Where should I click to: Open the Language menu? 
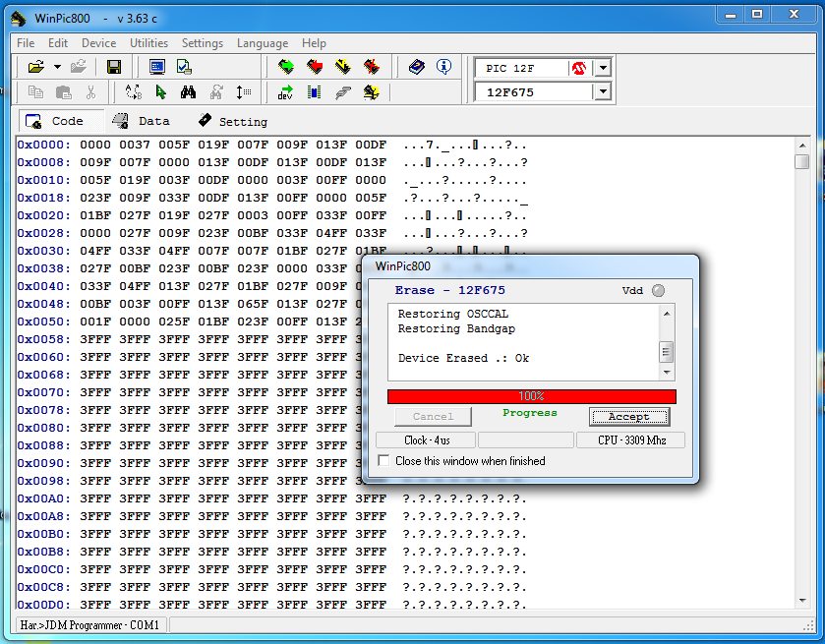click(263, 43)
